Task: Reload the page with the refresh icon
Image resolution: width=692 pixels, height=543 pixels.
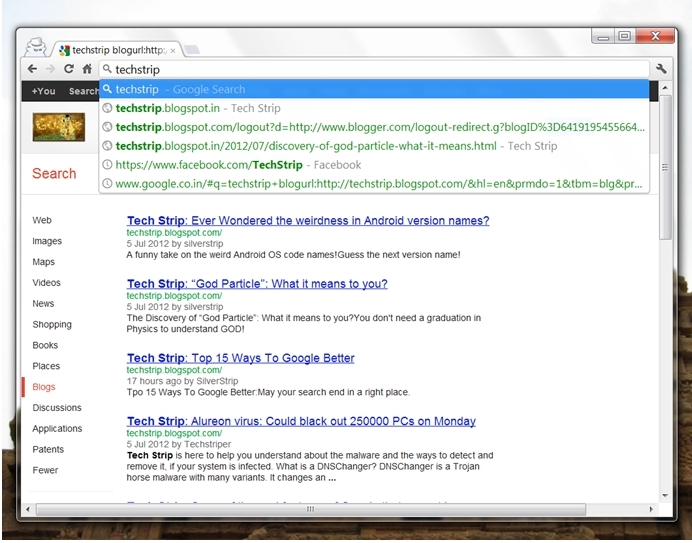Action: (69, 69)
